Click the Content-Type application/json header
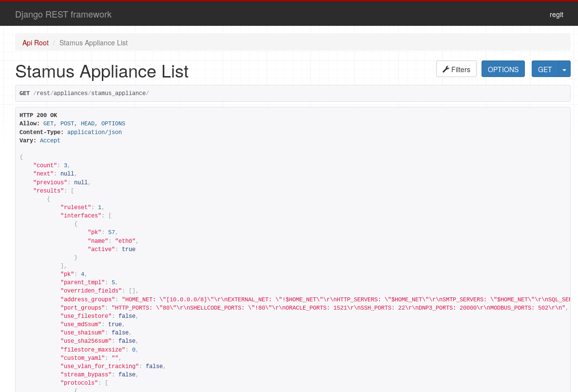Image resolution: width=578 pixels, height=392 pixels. click(70, 132)
